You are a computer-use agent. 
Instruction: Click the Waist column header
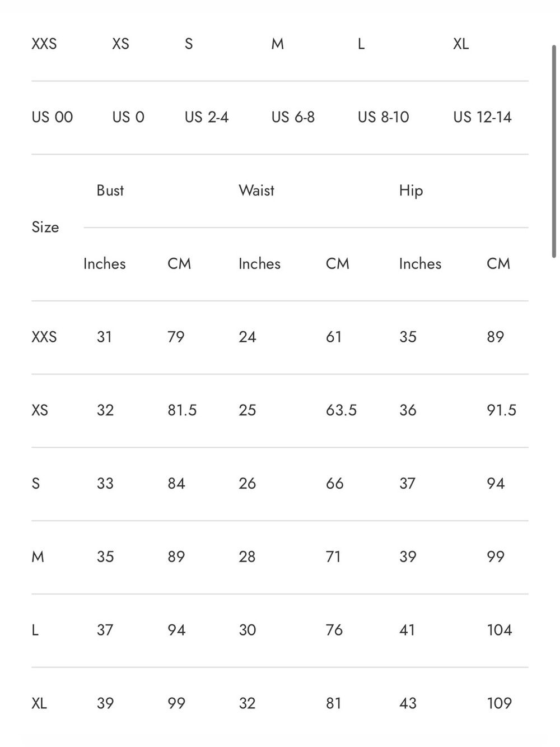pyautogui.click(x=256, y=191)
